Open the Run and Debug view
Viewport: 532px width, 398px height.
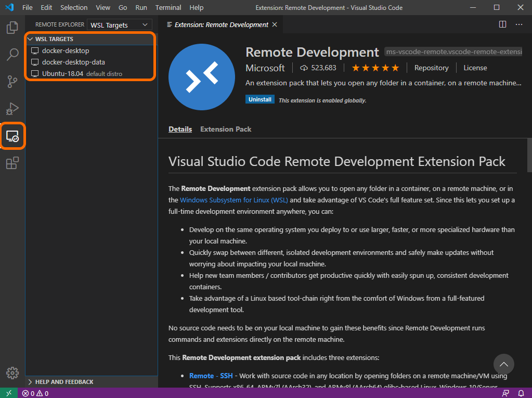(x=12, y=109)
